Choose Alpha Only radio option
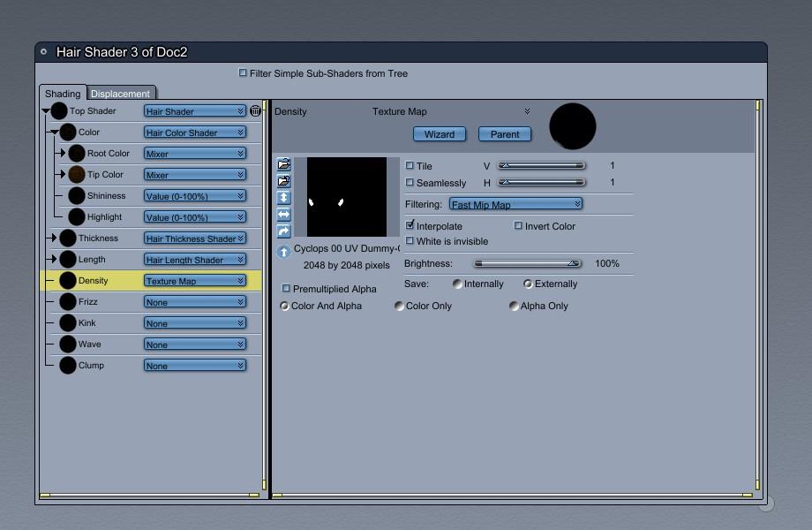 click(x=514, y=306)
